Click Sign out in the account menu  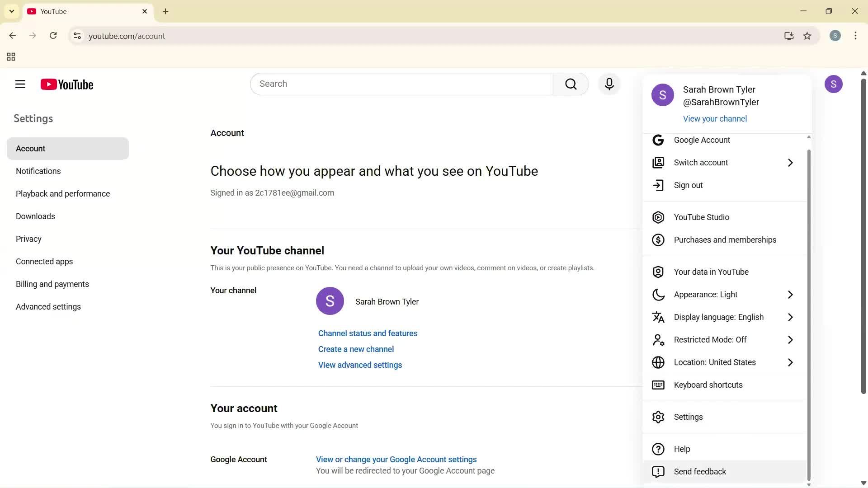[688, 185]
